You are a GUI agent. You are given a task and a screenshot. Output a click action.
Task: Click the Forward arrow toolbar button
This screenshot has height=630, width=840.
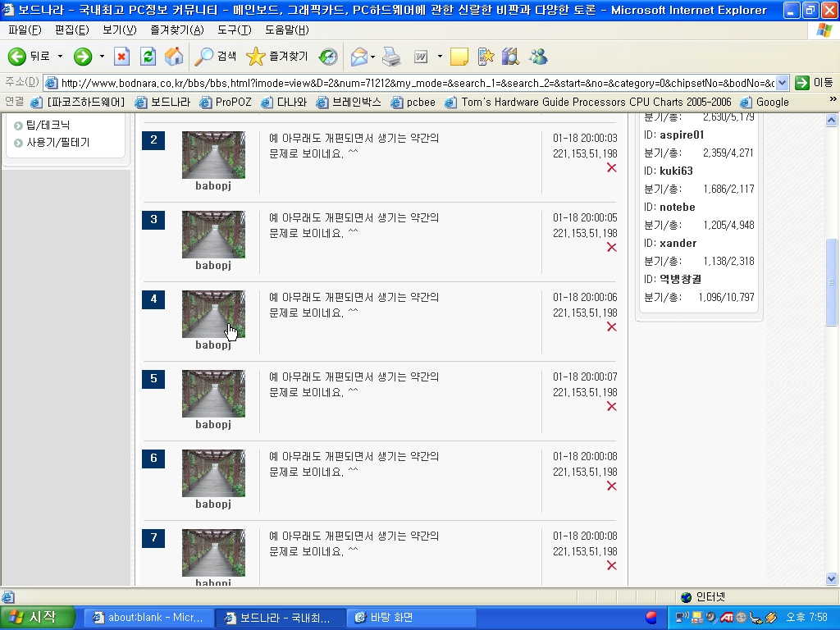(x=83, y=57)
